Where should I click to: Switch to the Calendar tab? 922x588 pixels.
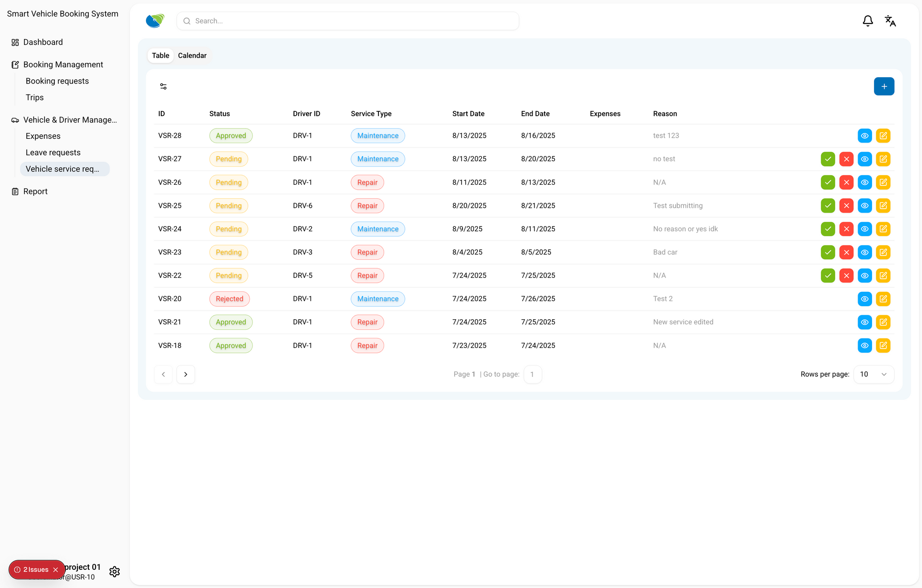[192, 56]
